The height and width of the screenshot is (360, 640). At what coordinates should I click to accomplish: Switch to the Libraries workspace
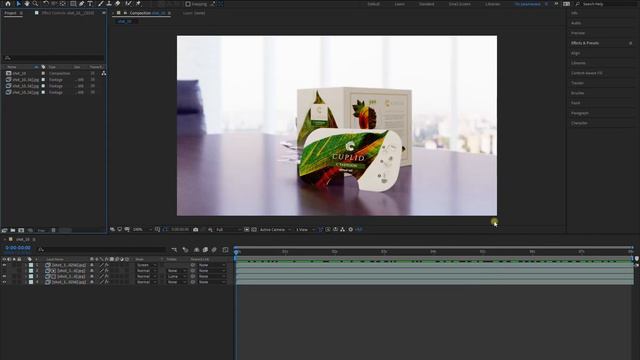click(493, 4)
